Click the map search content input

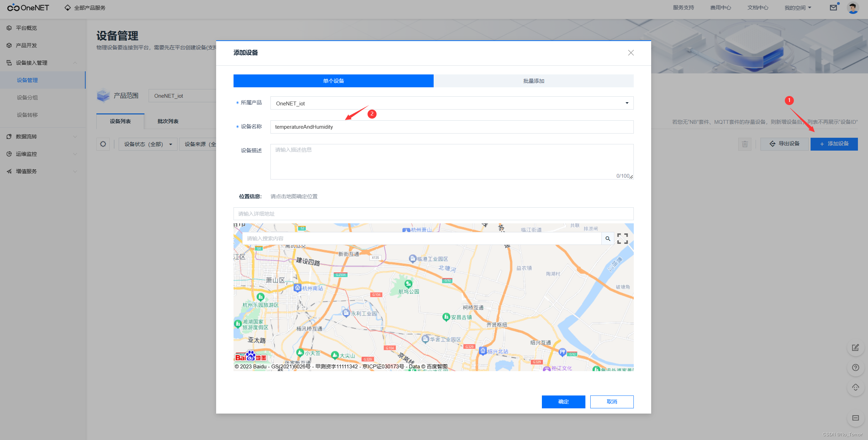422,239
